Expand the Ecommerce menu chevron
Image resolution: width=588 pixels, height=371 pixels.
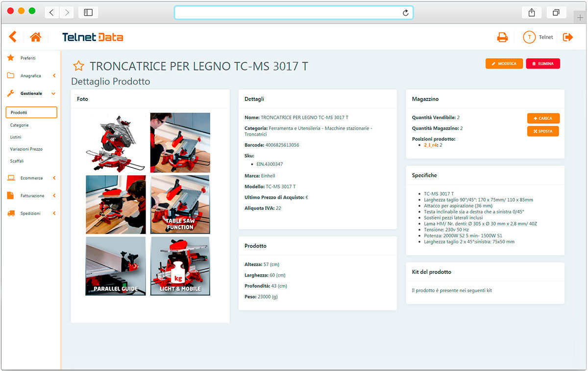[x=54, y=178]
